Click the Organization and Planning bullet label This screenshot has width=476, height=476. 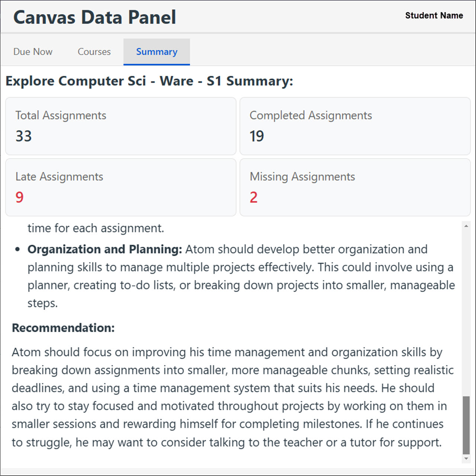coord(104,249)
